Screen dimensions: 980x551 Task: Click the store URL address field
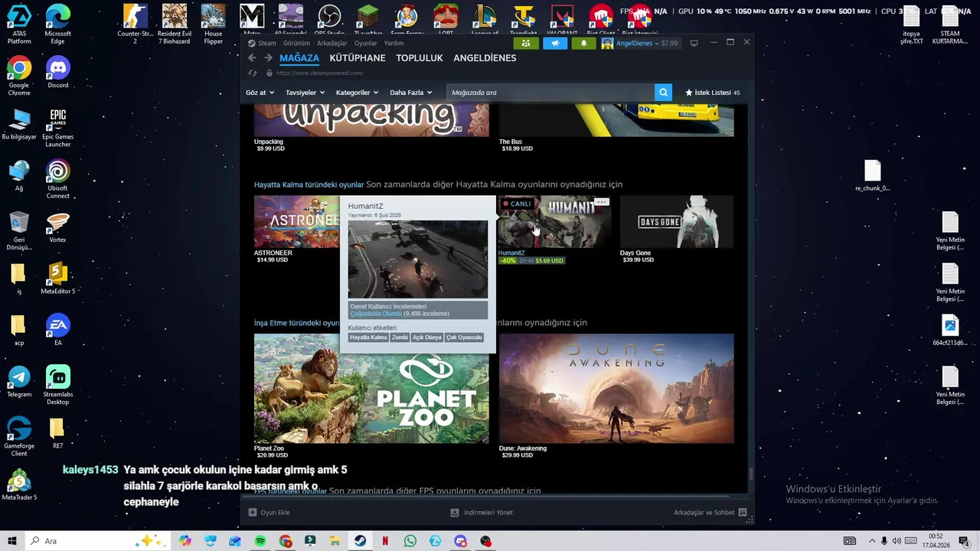pyautogui.click(x=319, y=73)
